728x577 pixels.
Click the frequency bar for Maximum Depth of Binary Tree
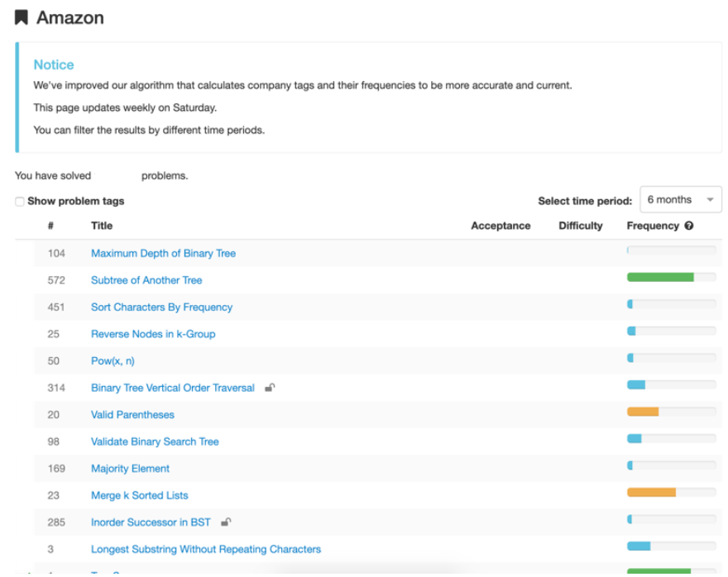(x=672, y=250)
